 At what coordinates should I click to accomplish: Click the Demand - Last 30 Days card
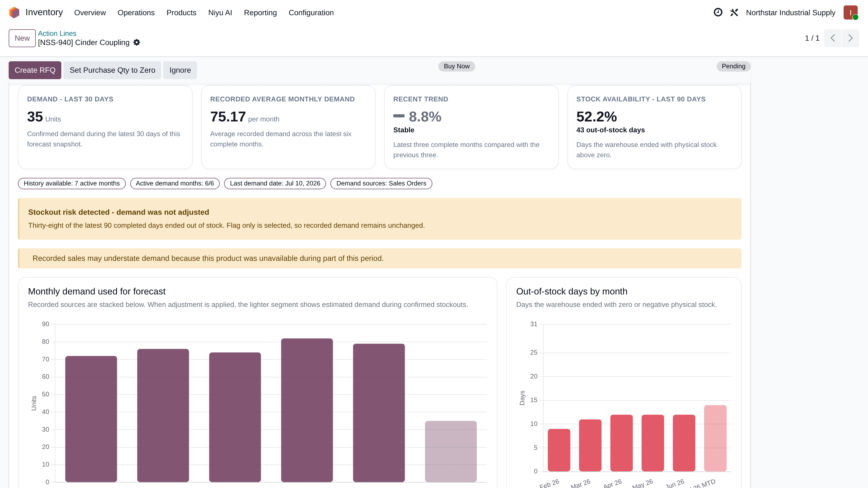click(x=105, y=127)
